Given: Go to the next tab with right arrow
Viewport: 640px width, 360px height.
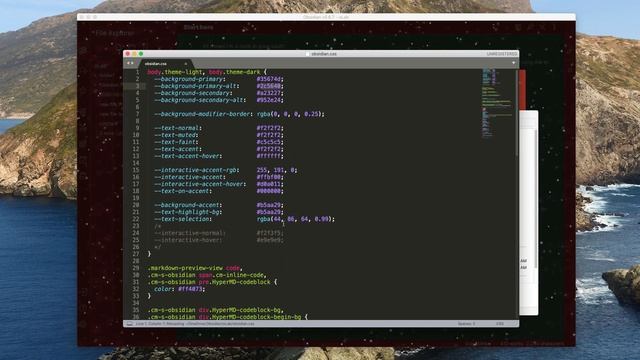Looking at the screenshot, I should point(132,63).
